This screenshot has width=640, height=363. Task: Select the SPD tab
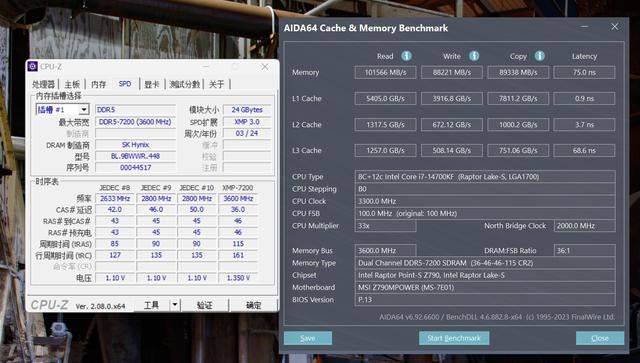[x=125, y=84]
